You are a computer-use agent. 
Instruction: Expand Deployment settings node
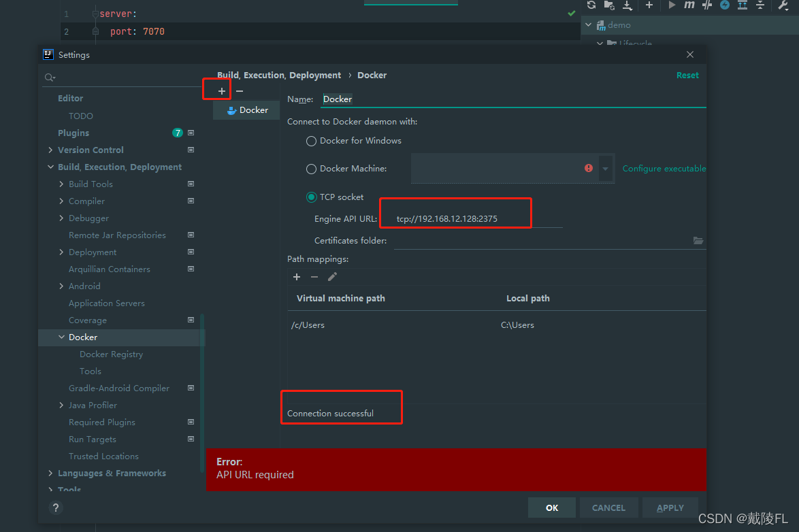click(x=61, y=252)
